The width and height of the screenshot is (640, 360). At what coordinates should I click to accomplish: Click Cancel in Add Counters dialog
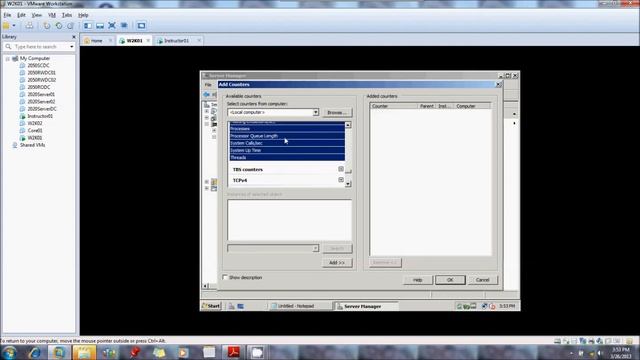(482, 280)
